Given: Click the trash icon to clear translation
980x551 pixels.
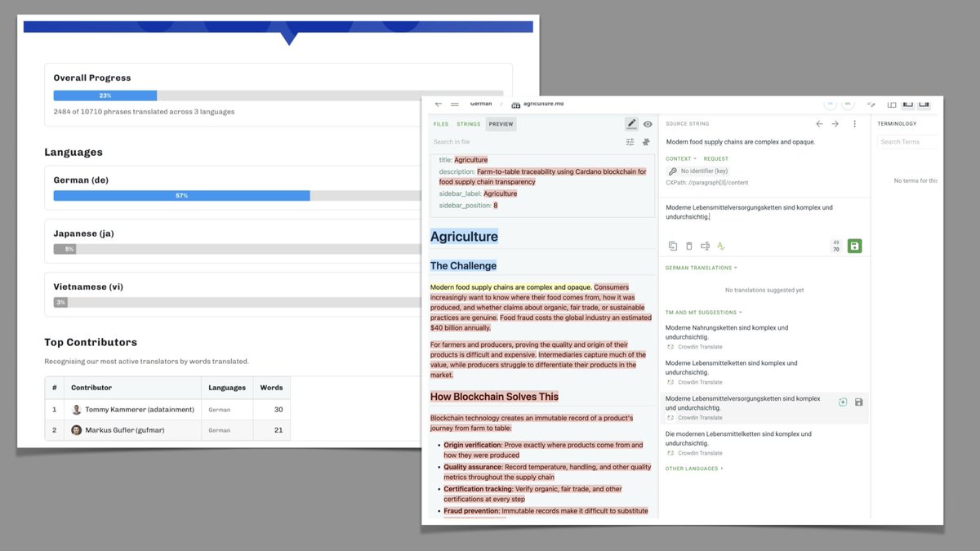Looking at the screenshot, I should coord(688,246).
